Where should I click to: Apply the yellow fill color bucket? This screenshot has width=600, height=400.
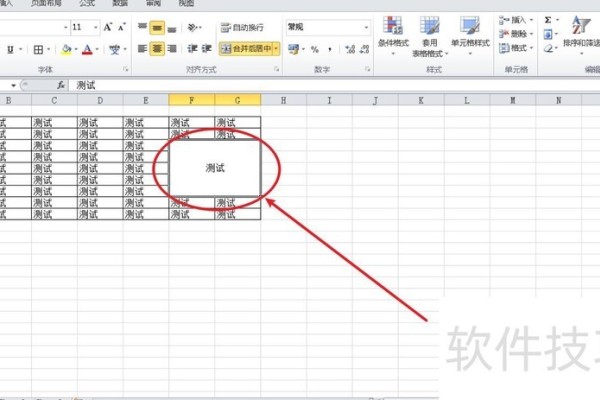(x=66, y=49)
